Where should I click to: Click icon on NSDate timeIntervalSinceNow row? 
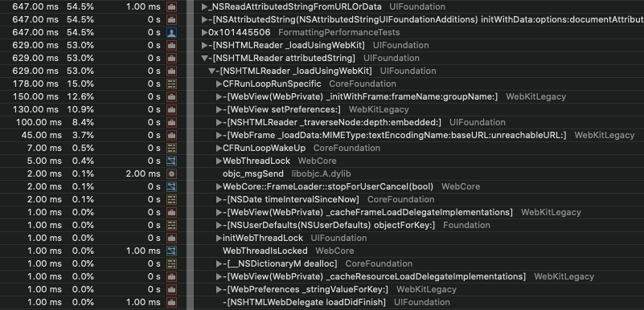pos(172,199)
